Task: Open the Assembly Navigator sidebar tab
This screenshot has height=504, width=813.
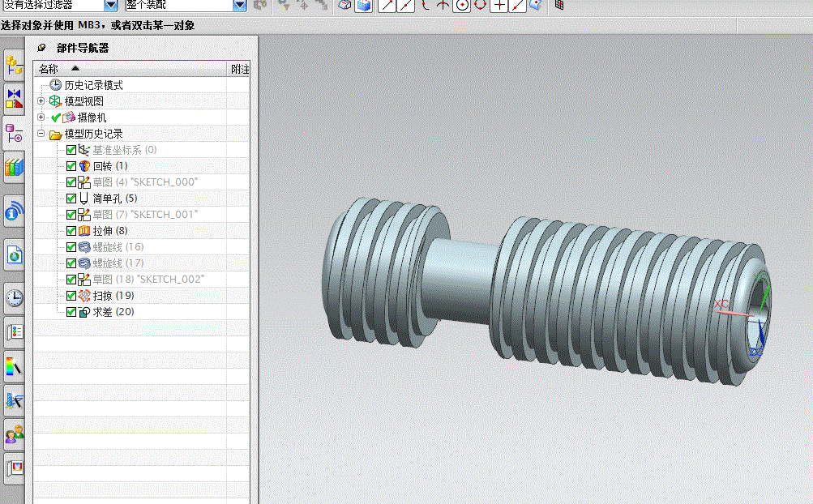Action: point(14,66)
